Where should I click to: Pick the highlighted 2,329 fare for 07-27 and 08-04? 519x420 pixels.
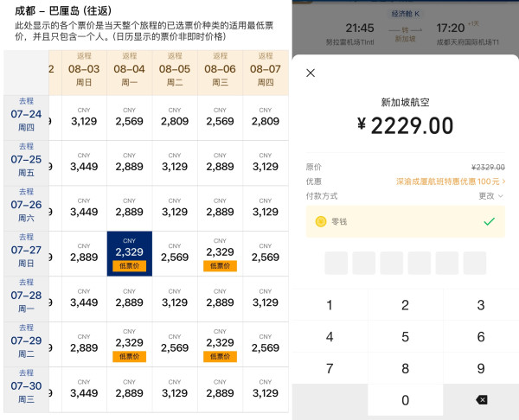[x=130, y=254]
